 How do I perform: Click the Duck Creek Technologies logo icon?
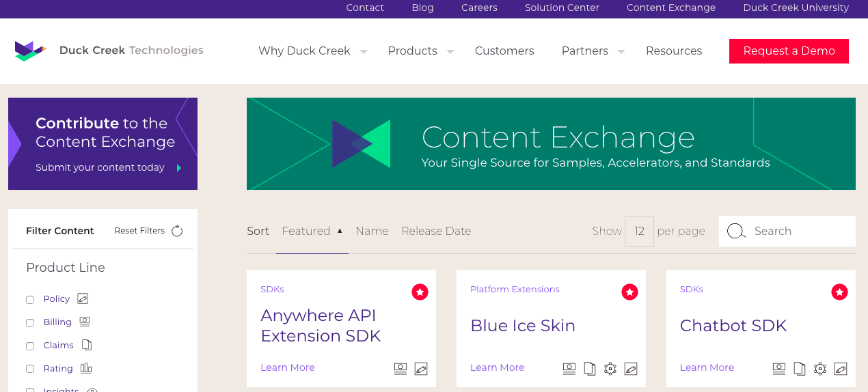pyautogui.click(x=30, y=51)
